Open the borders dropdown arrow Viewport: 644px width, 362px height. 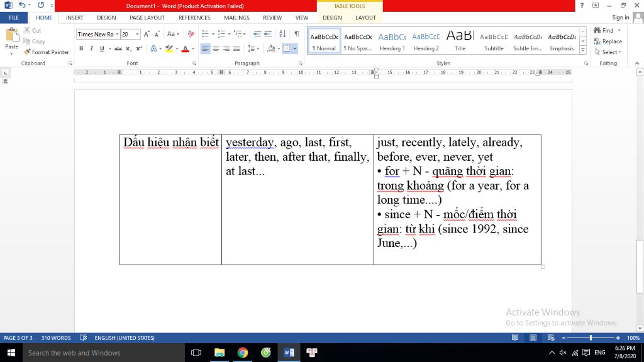(295, 48)
